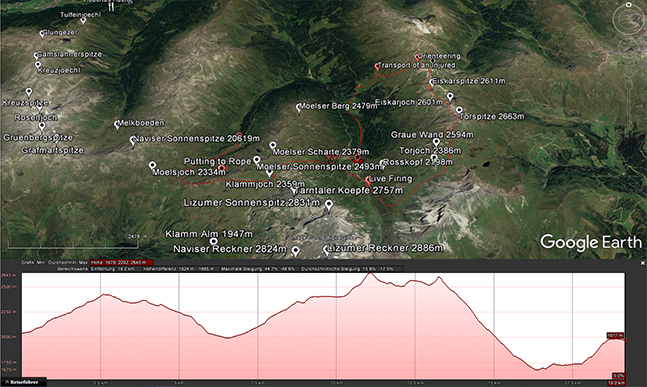Select the Torspitze 2663m placemark pin
This screenshot has height=387, width=647.
(459, 111)
